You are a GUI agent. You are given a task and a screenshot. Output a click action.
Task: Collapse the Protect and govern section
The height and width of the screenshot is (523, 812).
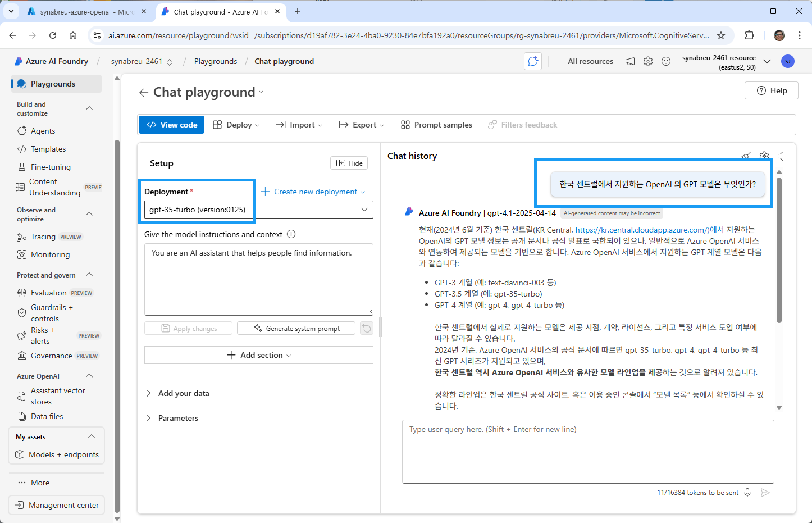click(x=89, y=274)
